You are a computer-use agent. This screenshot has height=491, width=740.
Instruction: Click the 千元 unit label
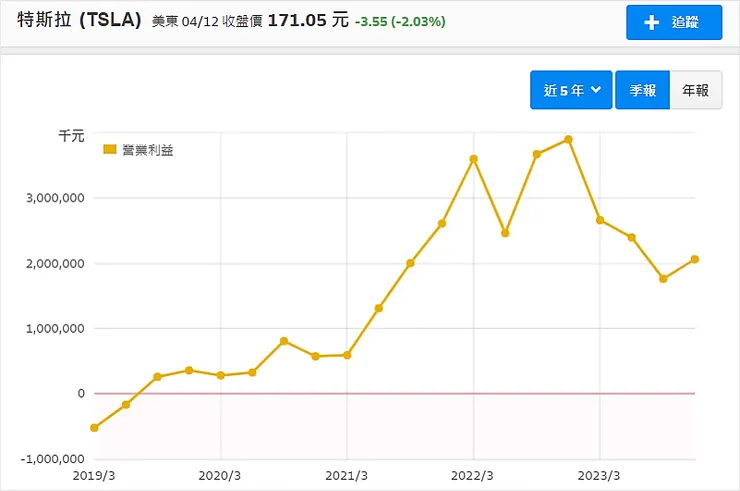point(71,136)
